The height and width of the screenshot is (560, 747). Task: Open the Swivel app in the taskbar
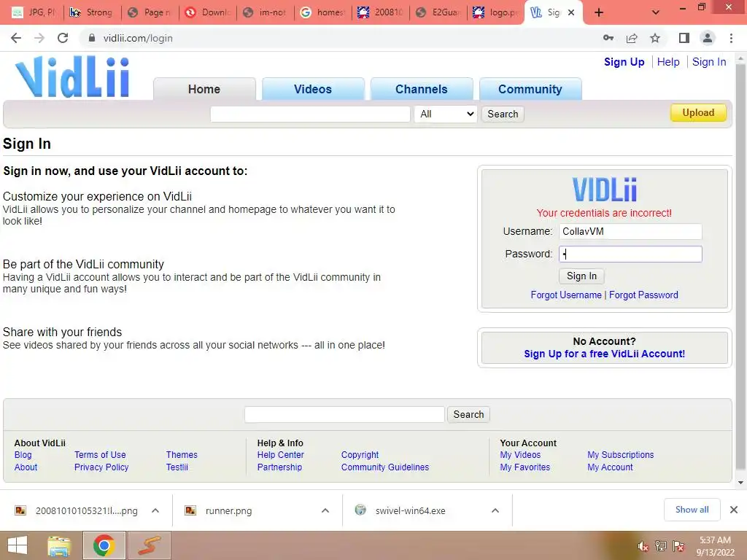click(149, 545)
